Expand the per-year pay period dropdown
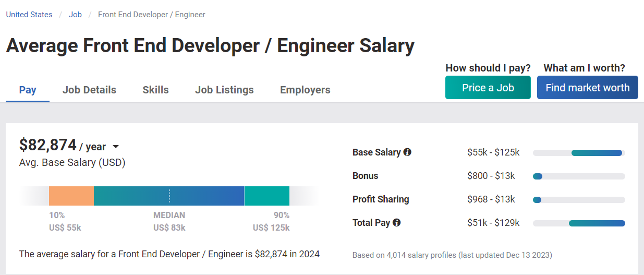The width and height of the screenshot is (644, 275). pyautogui.click(x=116, y=147)
